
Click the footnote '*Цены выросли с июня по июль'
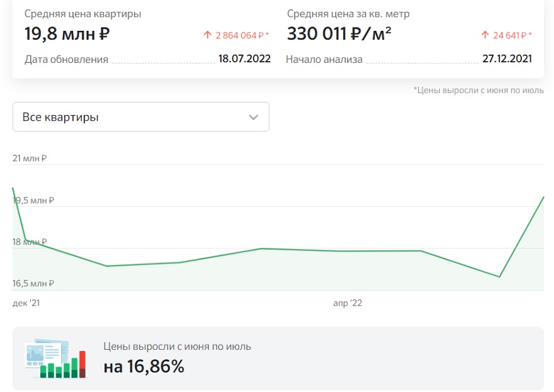(x=478, y=91)
